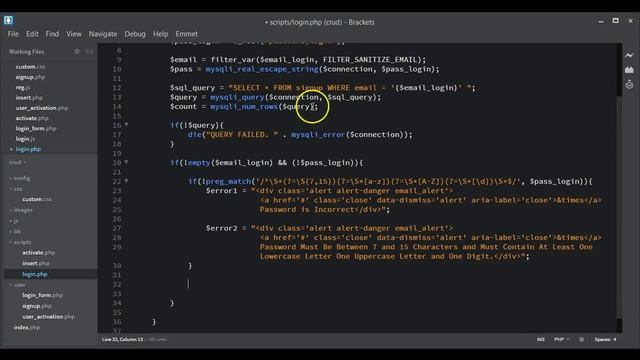Viewport: 640px width, 360px height.
Task: Click the Working Files header label
Action: click(x=27, y=51)
